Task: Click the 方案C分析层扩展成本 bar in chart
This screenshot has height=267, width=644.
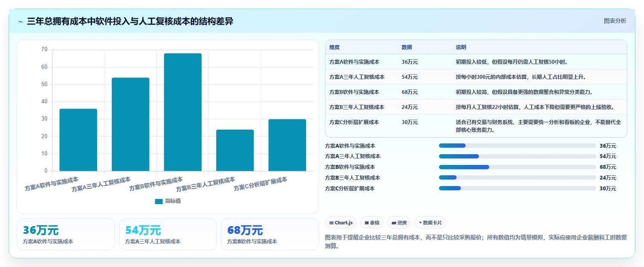Action: click(287, 145)
